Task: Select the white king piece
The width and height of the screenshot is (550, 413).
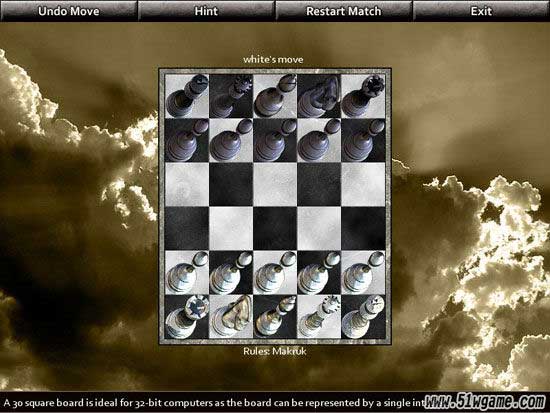Action: [x=363, y=317]
